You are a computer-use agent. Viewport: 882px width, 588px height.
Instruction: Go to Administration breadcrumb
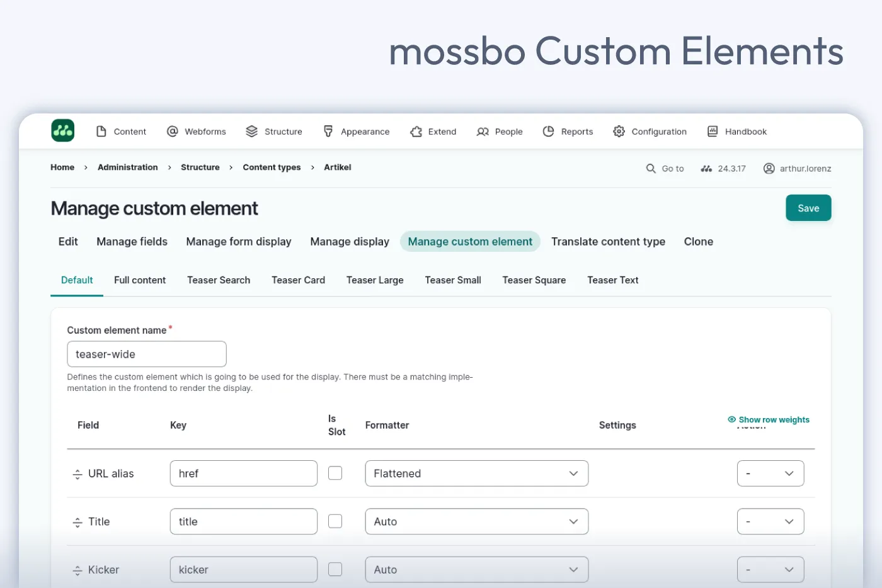(128, 167)
